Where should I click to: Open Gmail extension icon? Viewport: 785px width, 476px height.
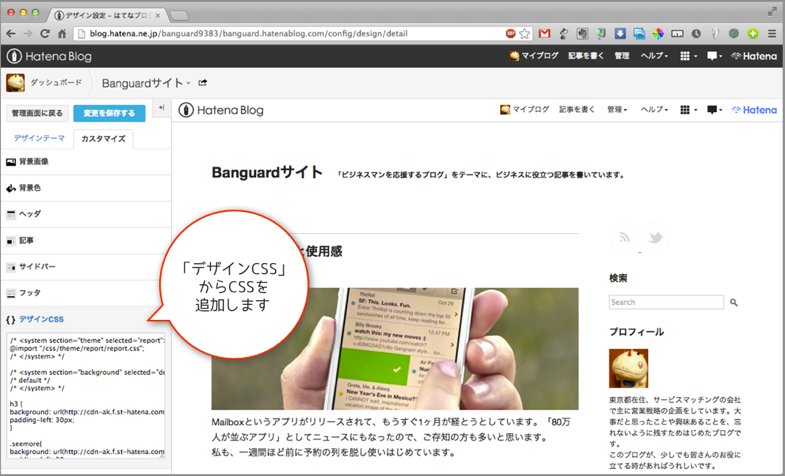click(x=545, y=34)
